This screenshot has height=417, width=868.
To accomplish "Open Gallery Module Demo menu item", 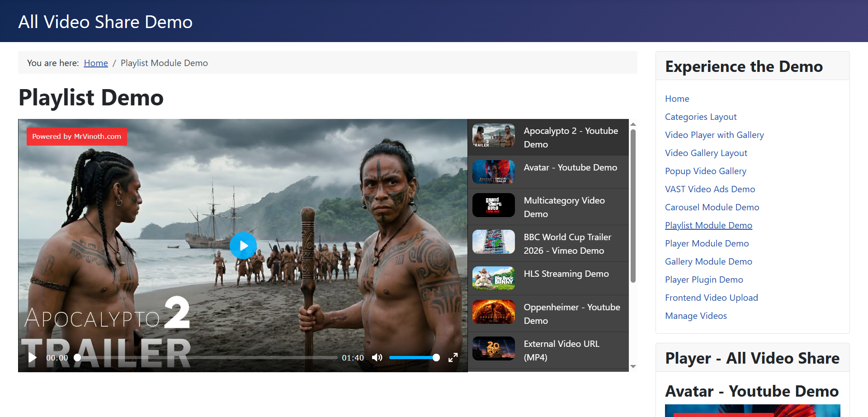I will point(709,261).
